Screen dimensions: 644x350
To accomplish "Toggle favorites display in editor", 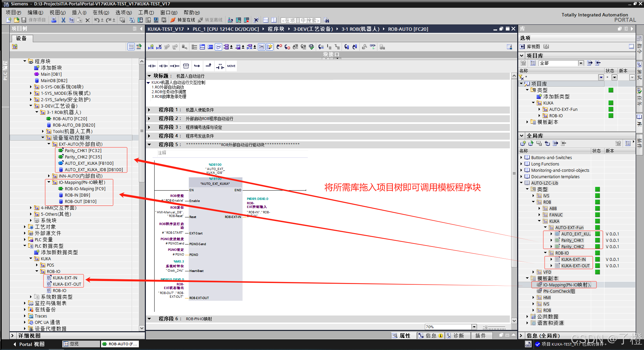I will coord(270,47).
